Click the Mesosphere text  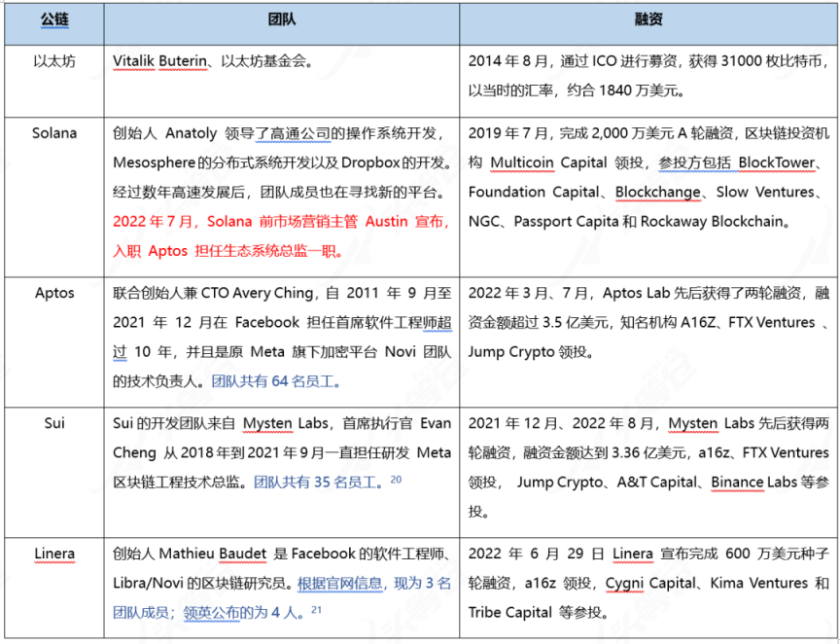[155, 162]
